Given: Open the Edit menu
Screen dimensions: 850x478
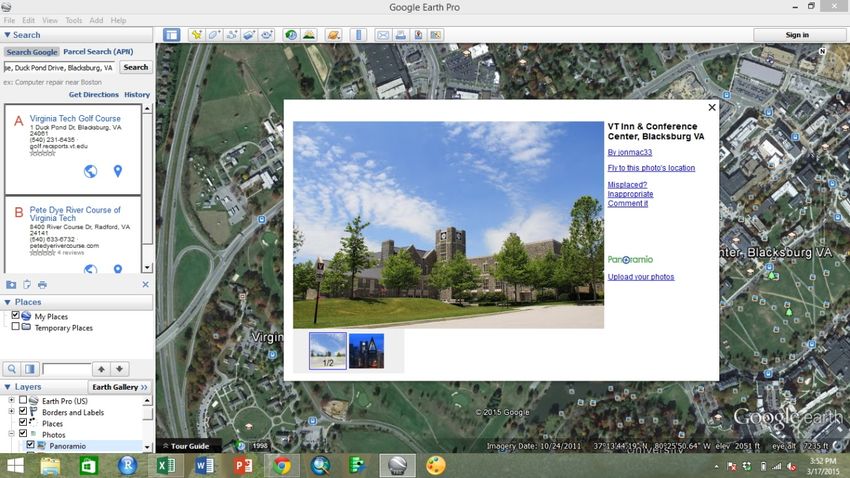Looking at the screenshot, I should (x=29, y=20).
